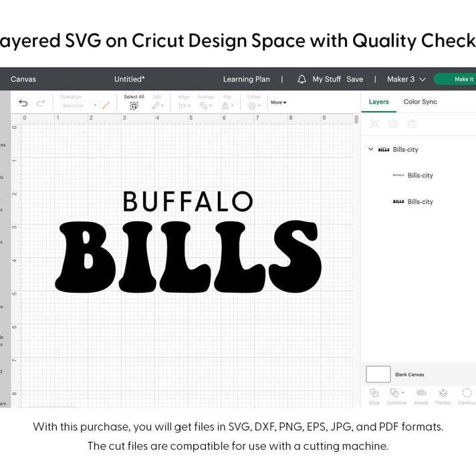Viewport: 476px width, 476px height.
Task: Click the Attach tool
Action: pyautogui.click(x=421, y=396)
